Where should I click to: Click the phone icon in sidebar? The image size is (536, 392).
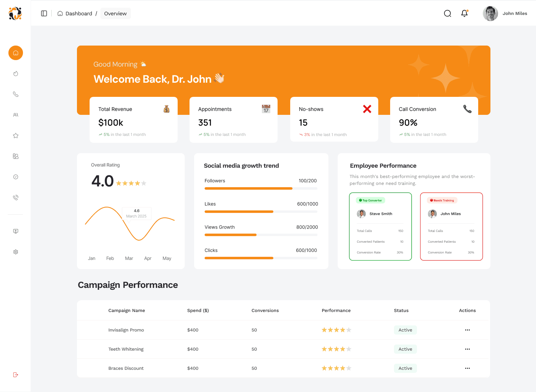pos(16,94)
